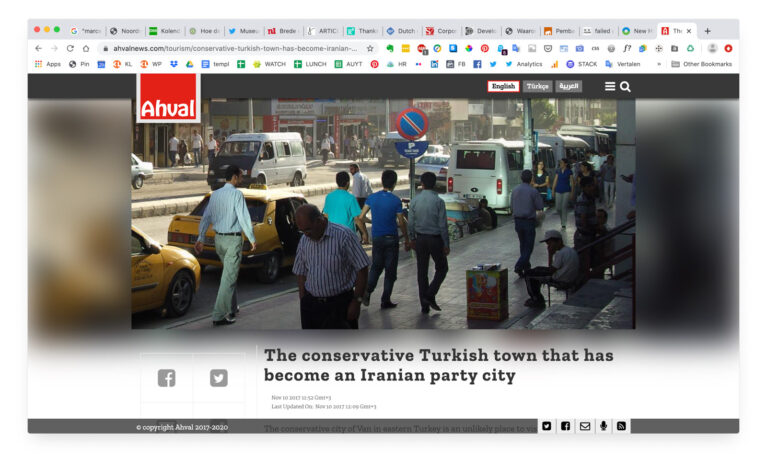Click the footer Twitter icon
Image resolution: width=767 pixels, height=470 pixels.
pyautogui.click(x=546, y=426)
